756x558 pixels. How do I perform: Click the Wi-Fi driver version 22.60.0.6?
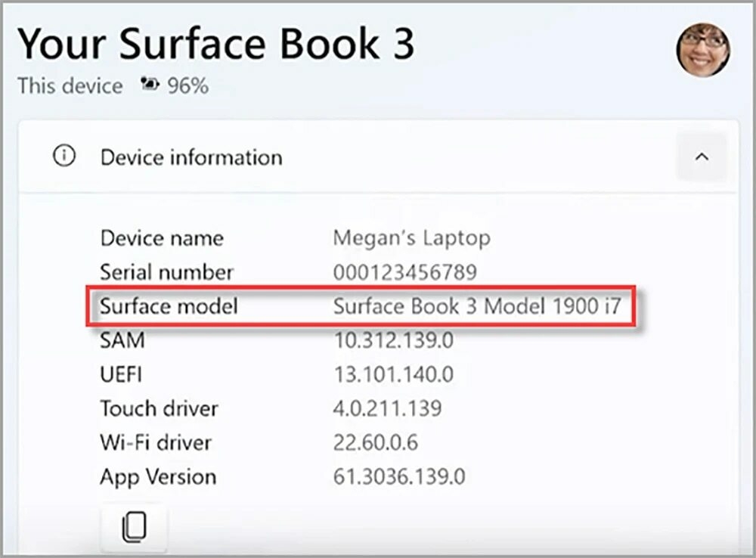[375, 442]
